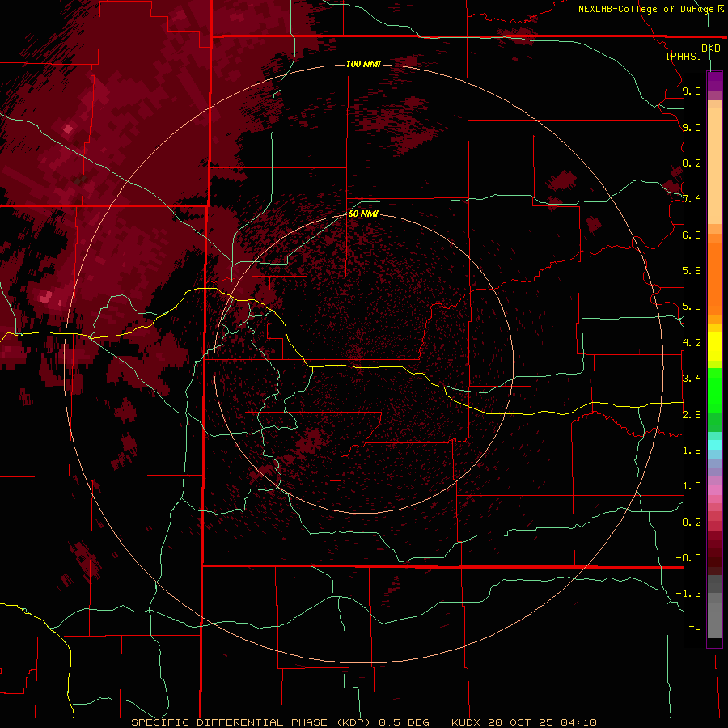Click "0.5 DEG" elevation text in the caption
Screen dimensions: 728x728
(x=404, y=722)
